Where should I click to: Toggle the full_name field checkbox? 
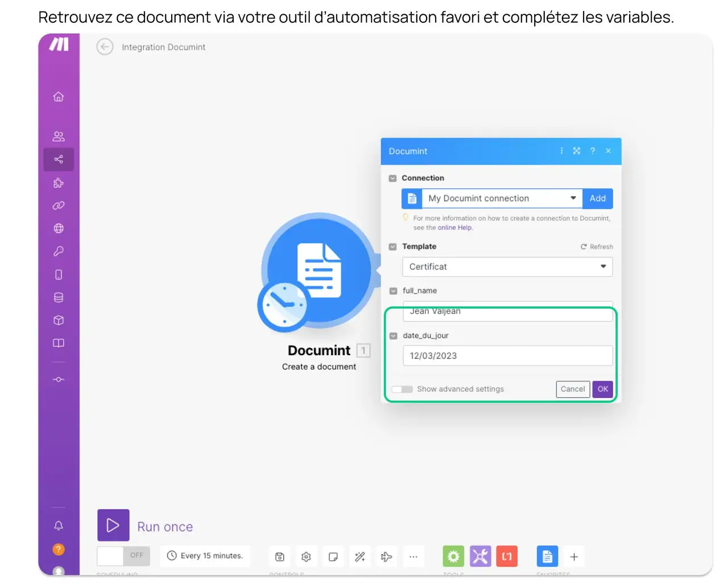tap(393, 291)
